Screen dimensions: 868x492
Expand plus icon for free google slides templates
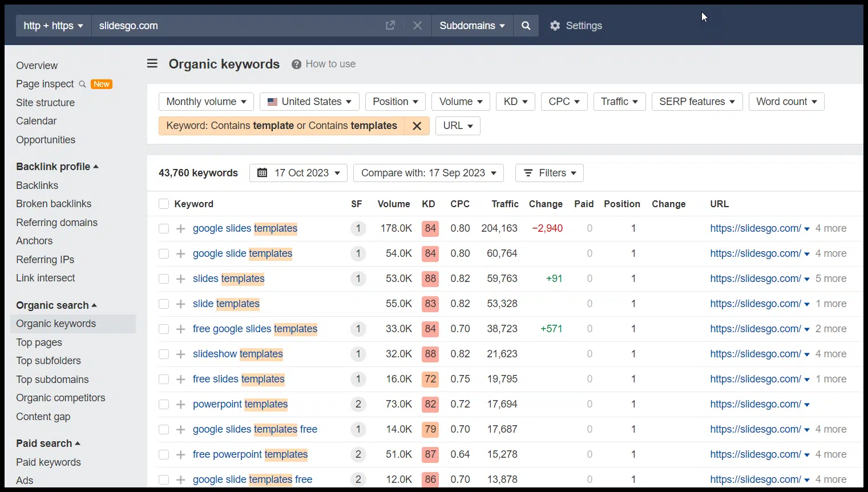tap(180, 329)
